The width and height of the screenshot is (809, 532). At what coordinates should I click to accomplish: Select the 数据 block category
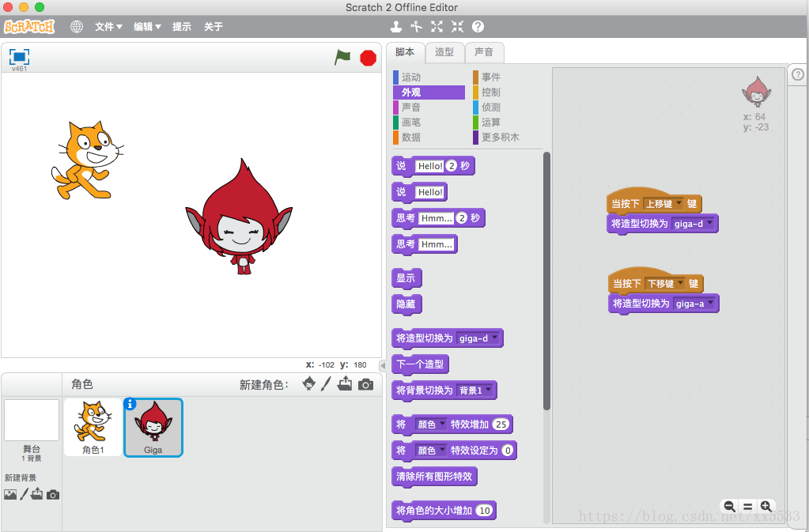point(429,137)
